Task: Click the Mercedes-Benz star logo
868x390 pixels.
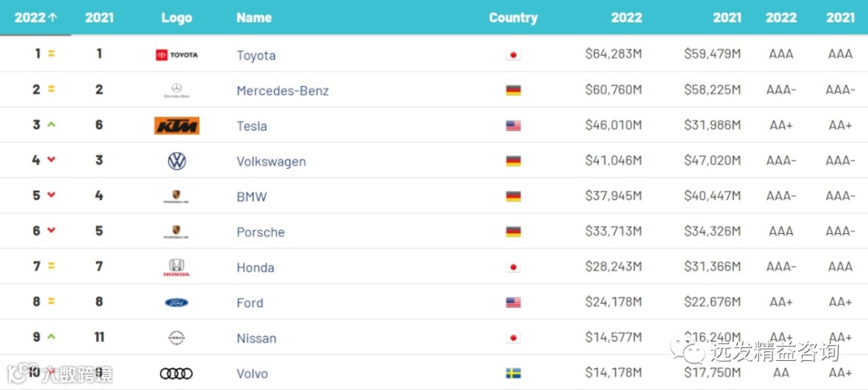Action: click(176, 90)
